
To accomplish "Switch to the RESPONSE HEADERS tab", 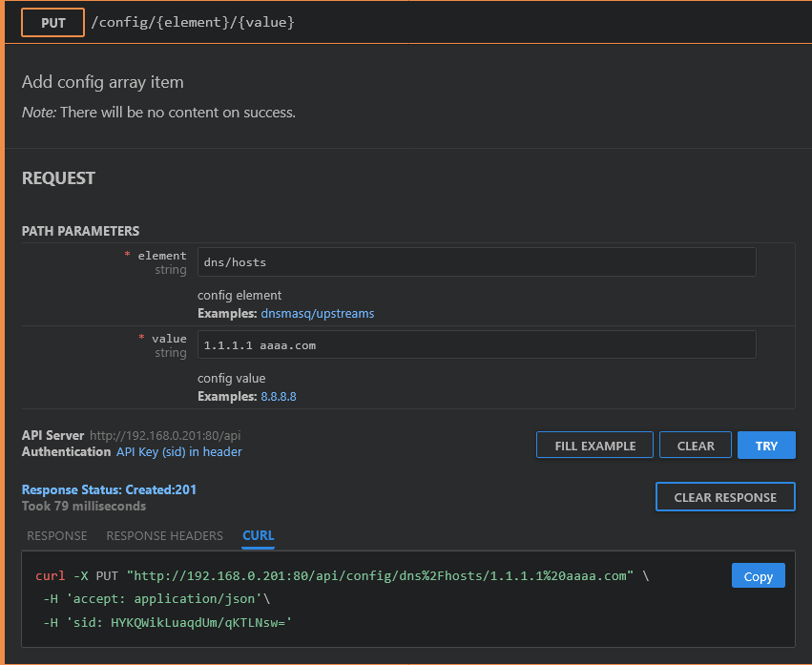I will 164,536.
